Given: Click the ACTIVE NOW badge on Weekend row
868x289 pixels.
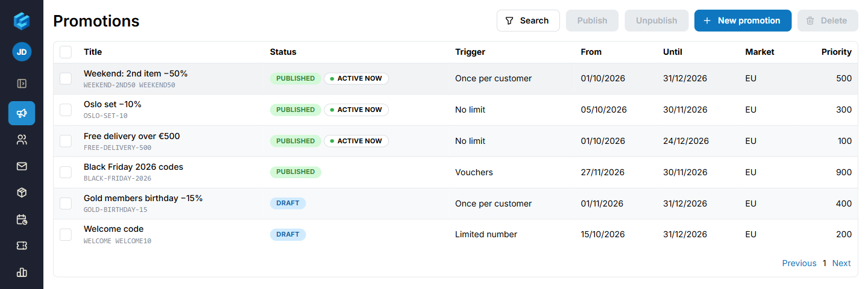Looking at the screenshot, I should click(356, 78).
